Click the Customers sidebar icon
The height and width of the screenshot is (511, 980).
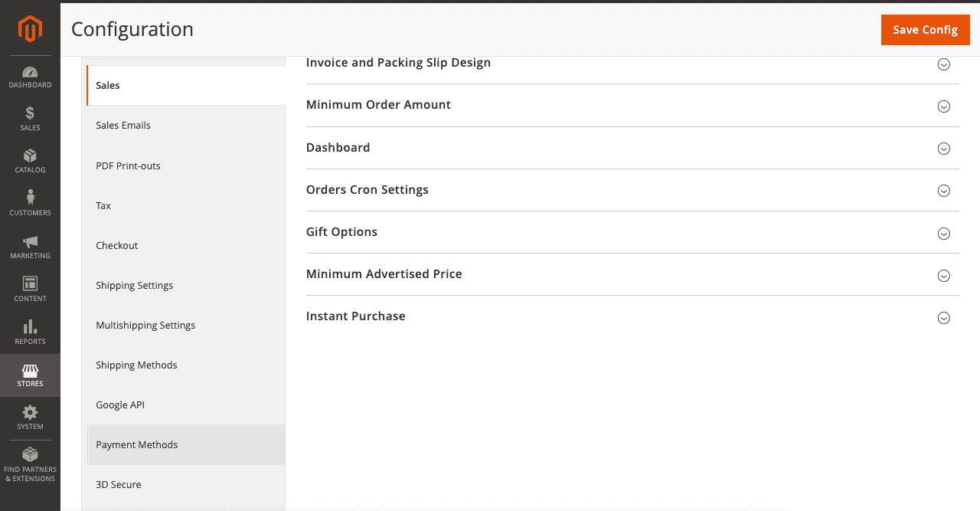pos(30,202)
